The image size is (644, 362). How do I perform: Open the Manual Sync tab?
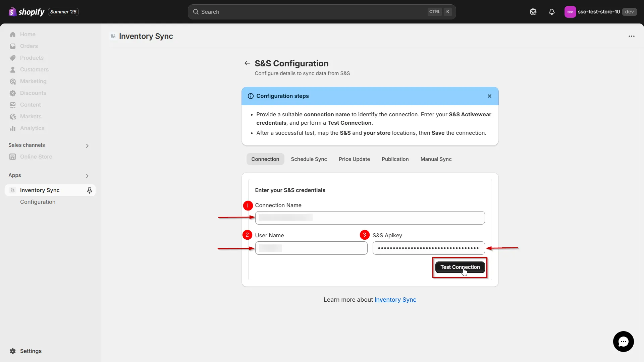point(436,159)
